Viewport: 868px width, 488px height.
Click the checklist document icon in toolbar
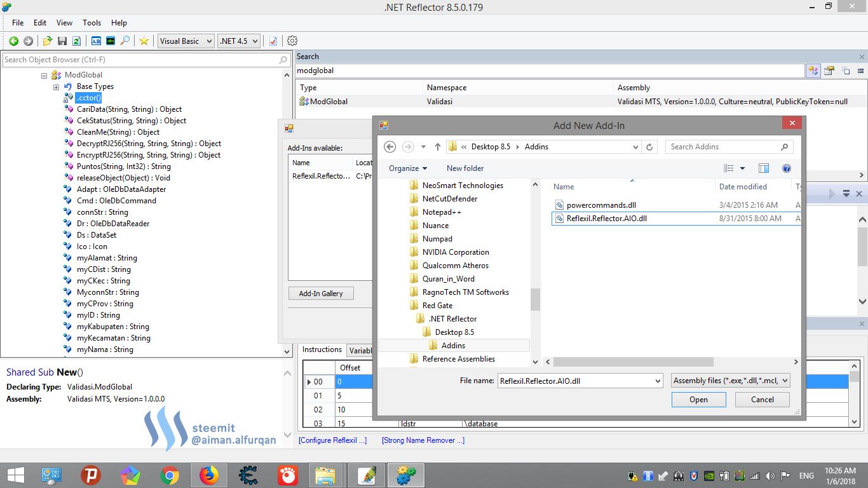tap(273, 41)
